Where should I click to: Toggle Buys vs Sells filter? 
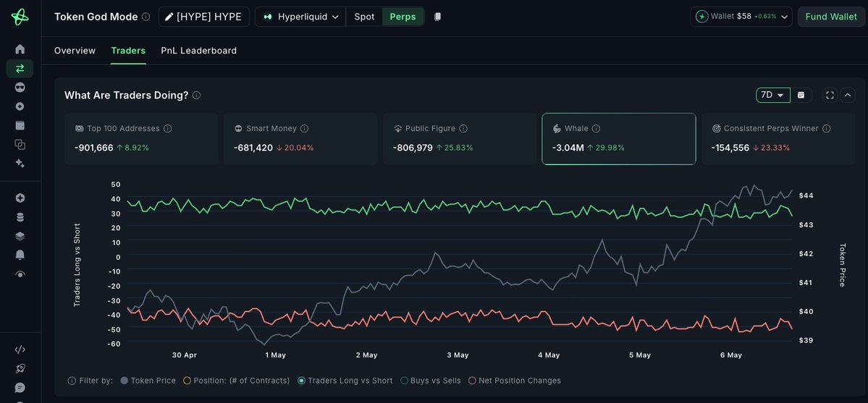click(x=431, y=381)
